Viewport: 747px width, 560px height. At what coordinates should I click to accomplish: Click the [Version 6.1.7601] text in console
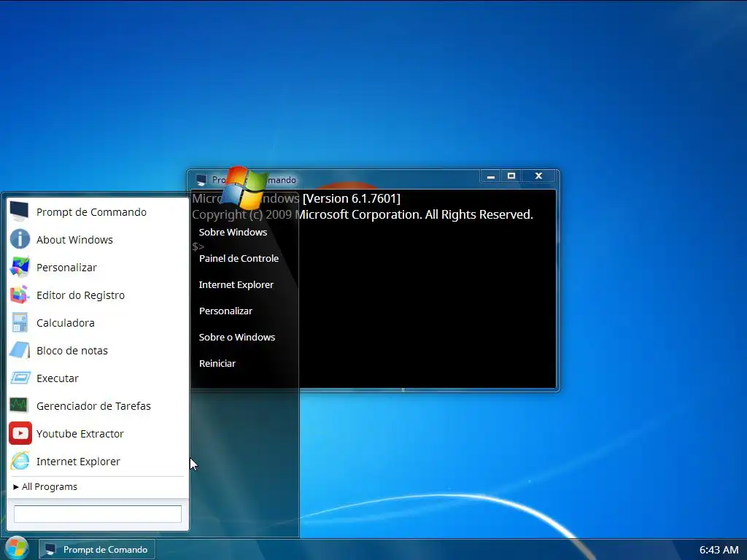352,198
